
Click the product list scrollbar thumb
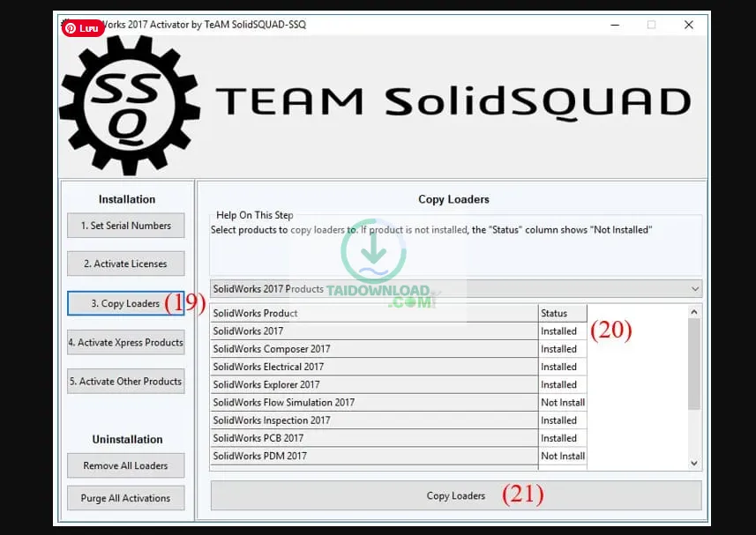[x=694, y=361]
